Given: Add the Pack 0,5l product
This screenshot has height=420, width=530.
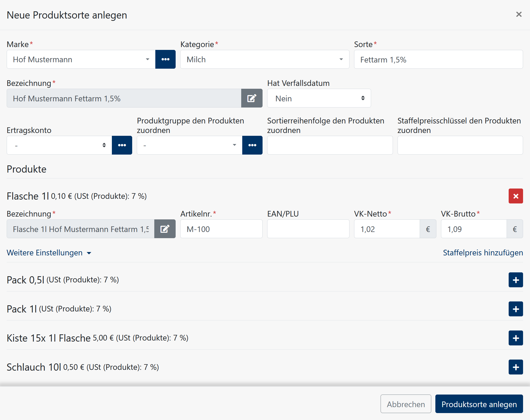Looking at the screenshot, I should pyautogui.click(x=516, y=280).
